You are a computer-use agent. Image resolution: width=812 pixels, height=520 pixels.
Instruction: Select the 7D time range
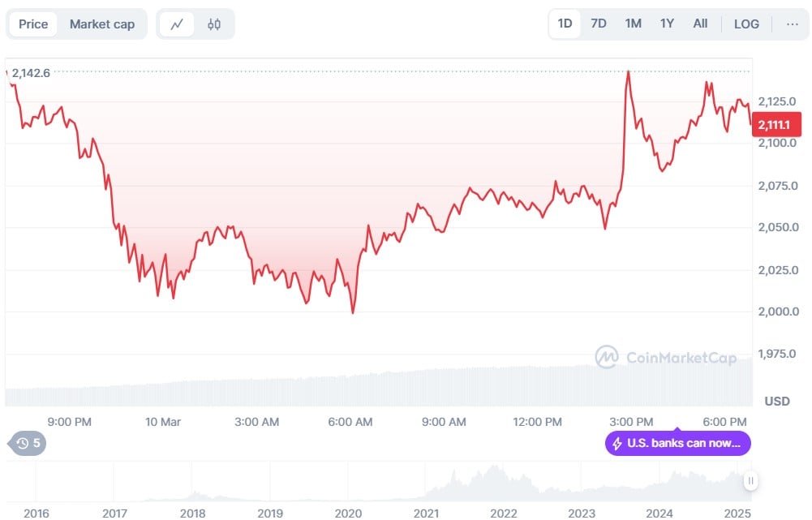pyautogui.click(x=599, y=24)
